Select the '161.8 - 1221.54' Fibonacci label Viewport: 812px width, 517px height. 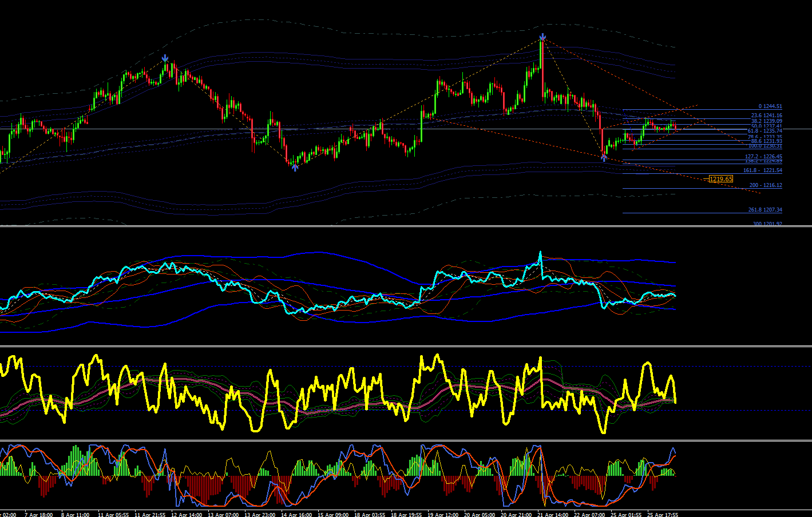763,170
